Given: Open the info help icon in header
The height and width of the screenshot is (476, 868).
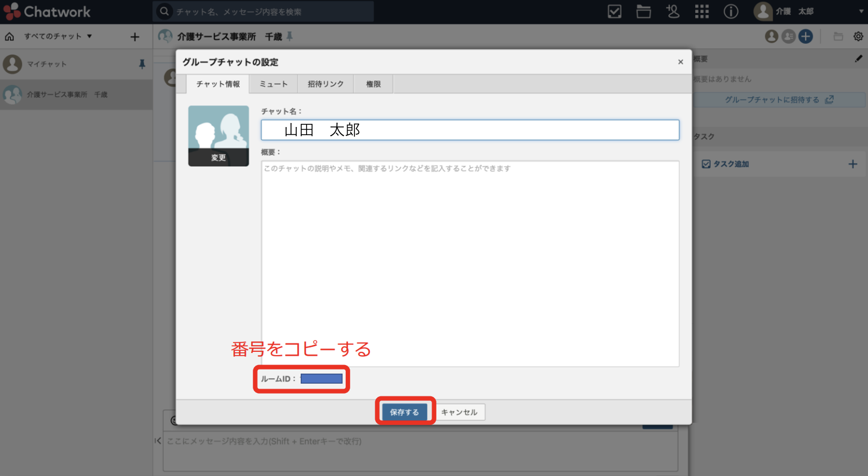Looking at the screenshot, I should pyautogui.click(x=731, y=11).
